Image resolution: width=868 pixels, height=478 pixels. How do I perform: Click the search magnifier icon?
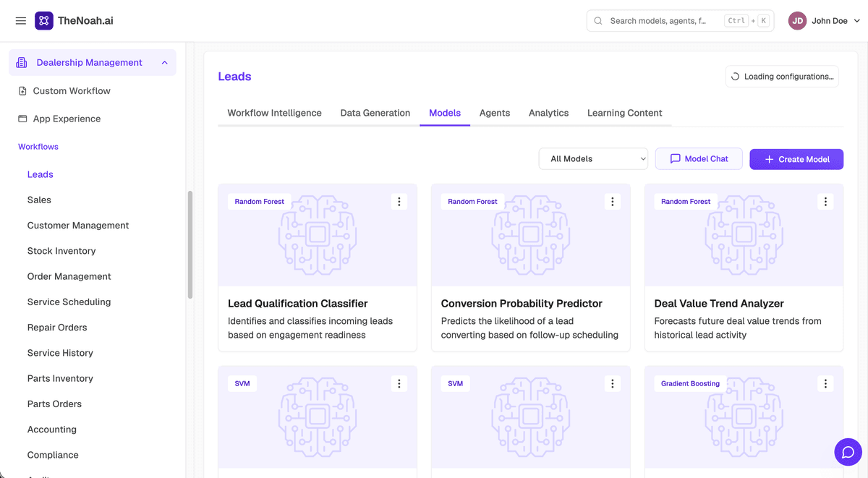point(598,21)
